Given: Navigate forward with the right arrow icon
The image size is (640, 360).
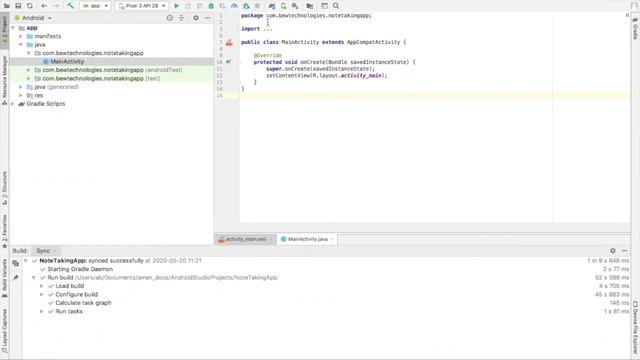Looking at the screenshot, I should 56,6.
